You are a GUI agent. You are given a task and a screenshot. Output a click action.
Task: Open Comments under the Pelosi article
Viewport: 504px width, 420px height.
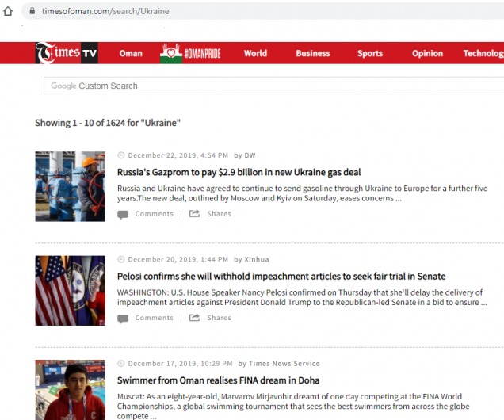pos(154,318)
